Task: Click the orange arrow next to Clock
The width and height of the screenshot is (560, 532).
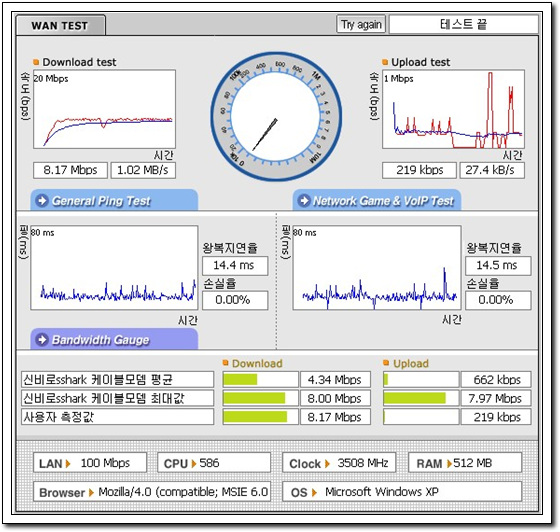Action: tap(327, 464)
